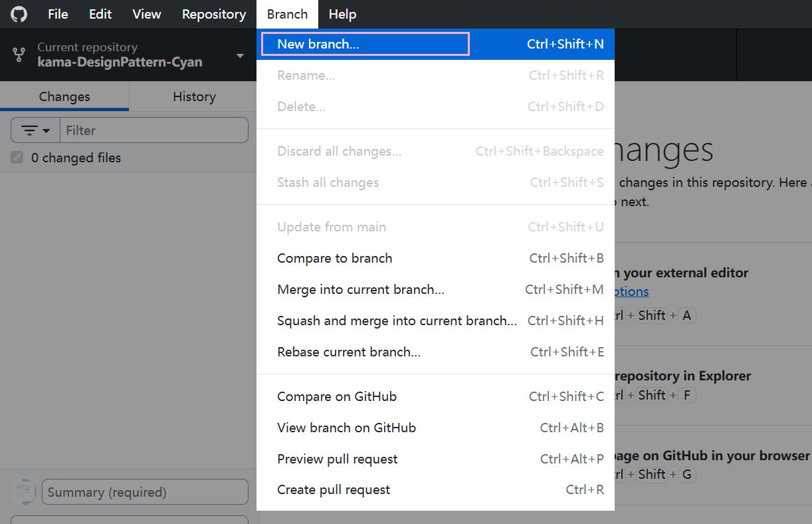Screen dimensions: 812x524
Task: Click the GitHub Desktop logo icon
Action: (19, 14)
